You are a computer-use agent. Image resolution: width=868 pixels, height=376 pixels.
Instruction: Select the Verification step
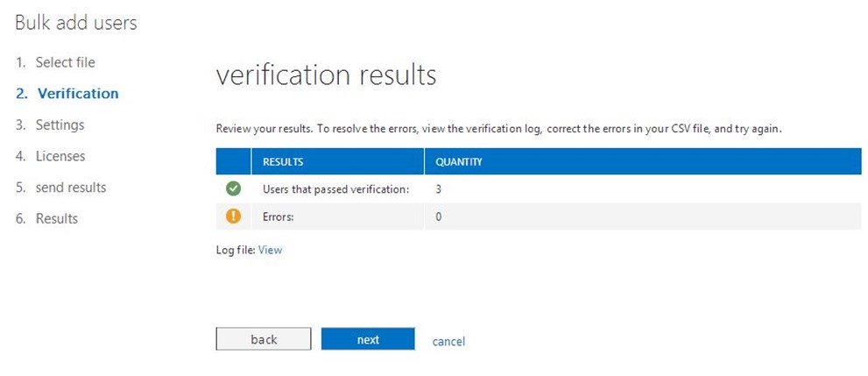pyautogui.click(x=67, y=94)
